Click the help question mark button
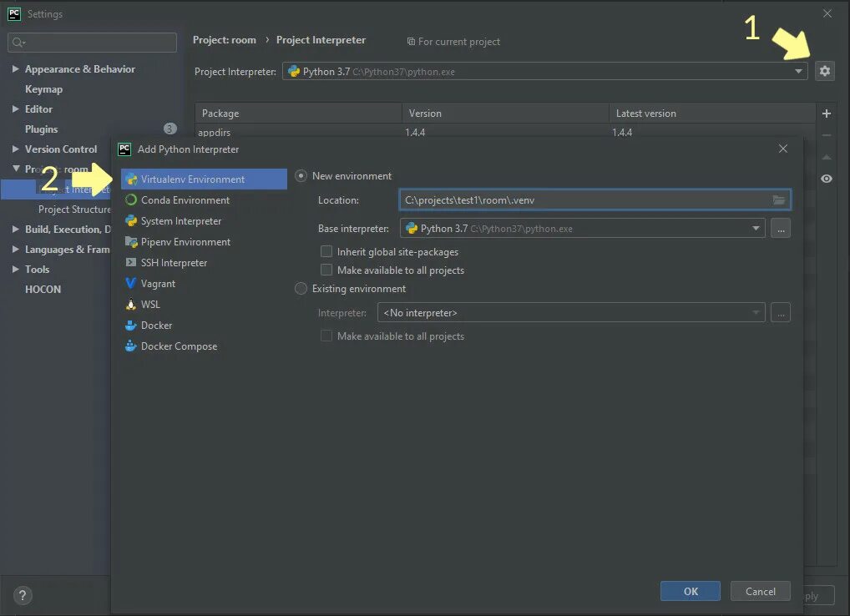 click(x=23, y=596)
